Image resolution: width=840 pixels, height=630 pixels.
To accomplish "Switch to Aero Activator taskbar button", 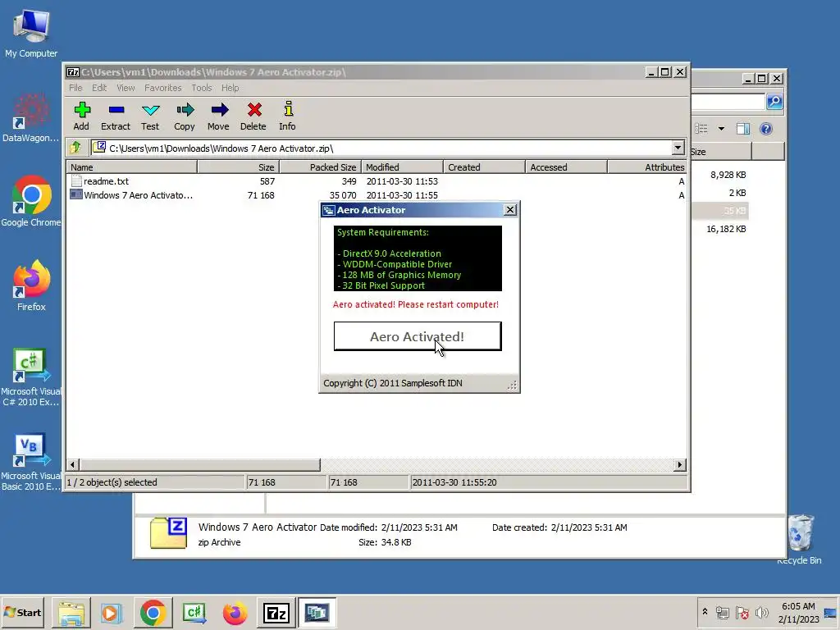I will 317,612.
